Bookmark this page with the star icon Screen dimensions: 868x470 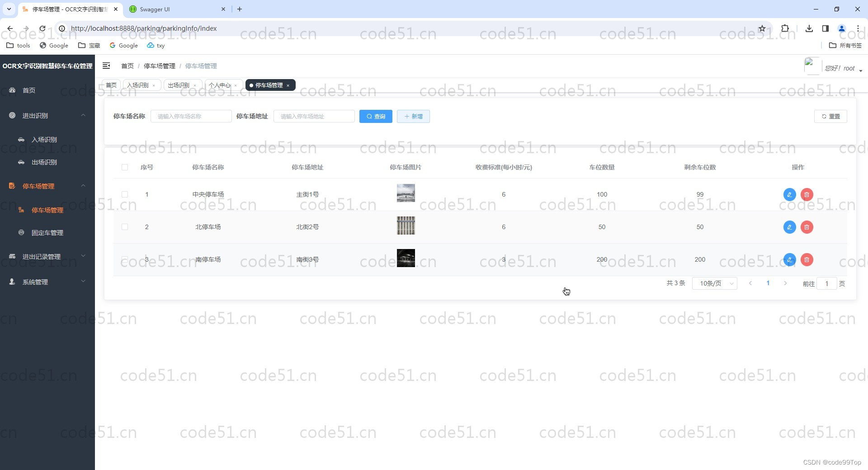pos(762,28)
